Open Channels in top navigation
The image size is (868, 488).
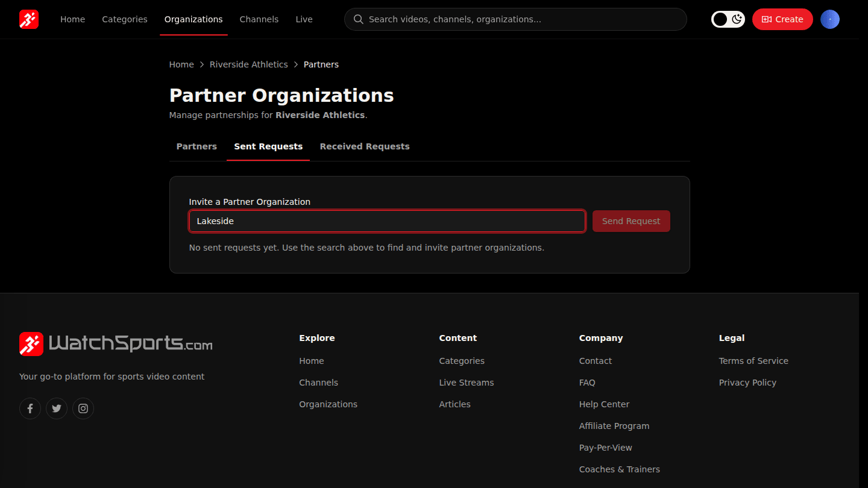[259, 19]
